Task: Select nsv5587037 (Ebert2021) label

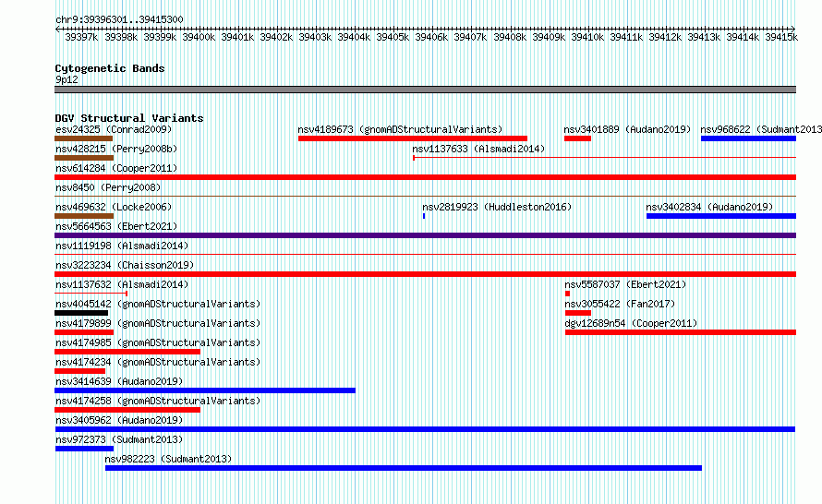Action: click(625, 284)
